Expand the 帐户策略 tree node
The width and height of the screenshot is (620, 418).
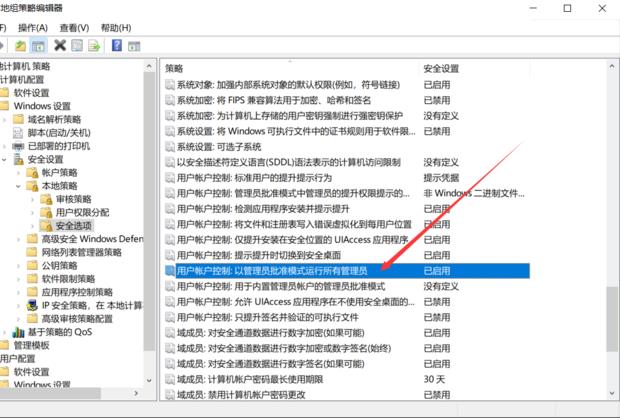point(17,172)
